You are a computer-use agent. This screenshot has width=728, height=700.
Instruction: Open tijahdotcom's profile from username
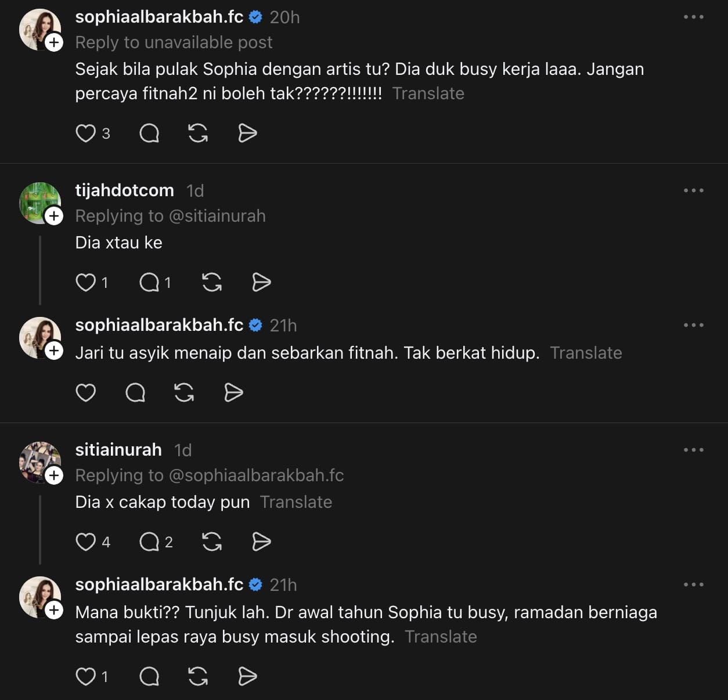coord(125,190)
